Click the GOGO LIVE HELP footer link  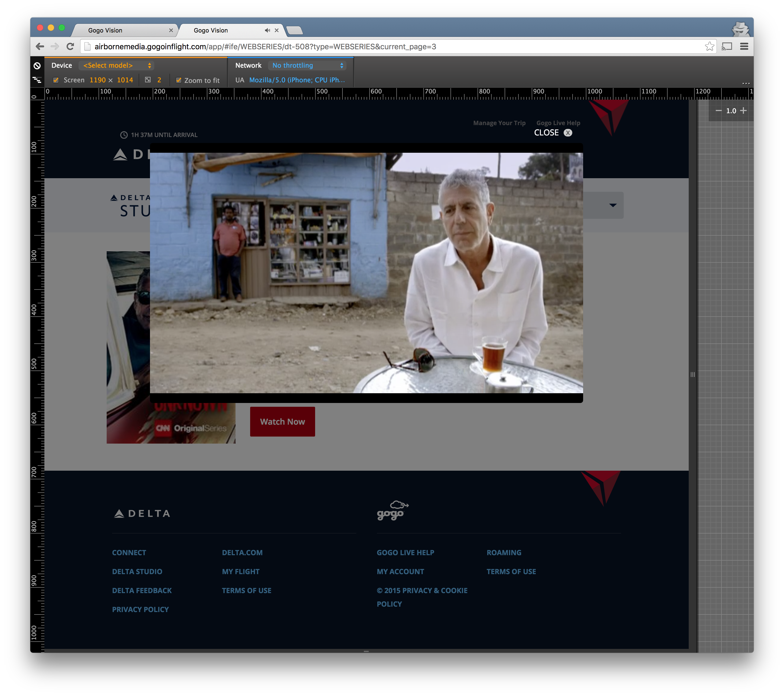pos(406,552)
